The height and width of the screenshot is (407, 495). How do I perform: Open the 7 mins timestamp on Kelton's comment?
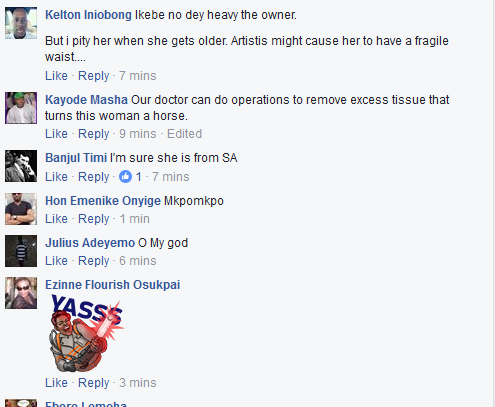[138, 76]
